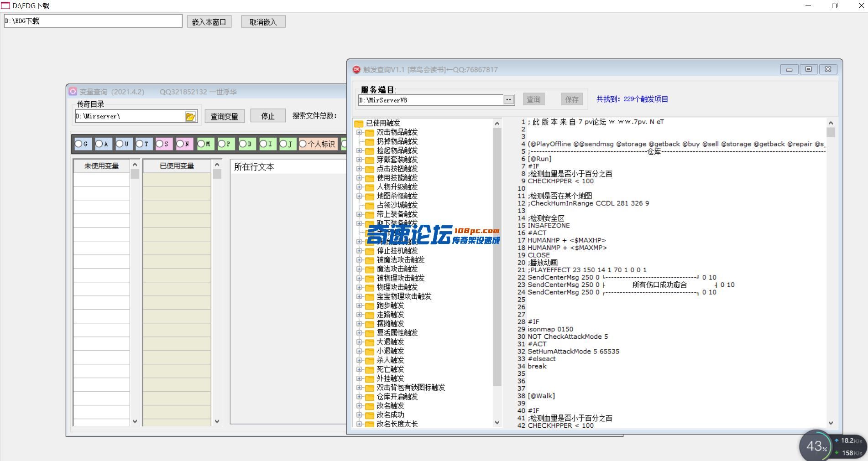
Task: Click the D:\EDG下载 main window title icon
Action: [5, 5]
